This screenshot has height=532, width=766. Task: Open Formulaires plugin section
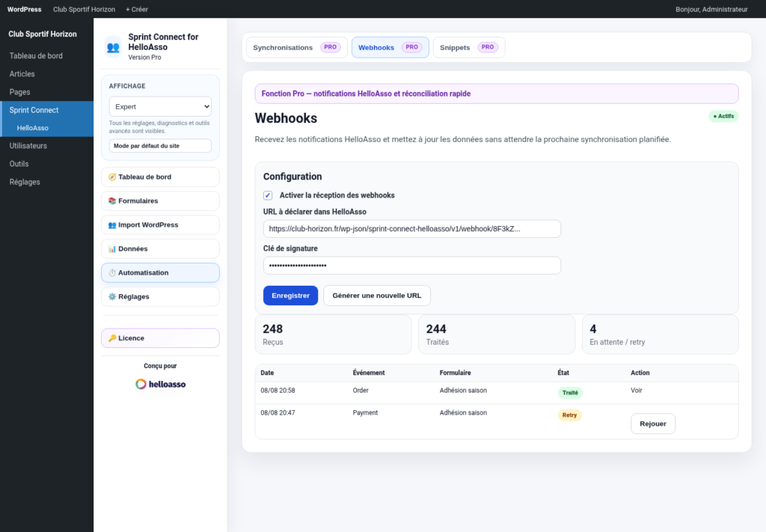click(x=160, y=201)
